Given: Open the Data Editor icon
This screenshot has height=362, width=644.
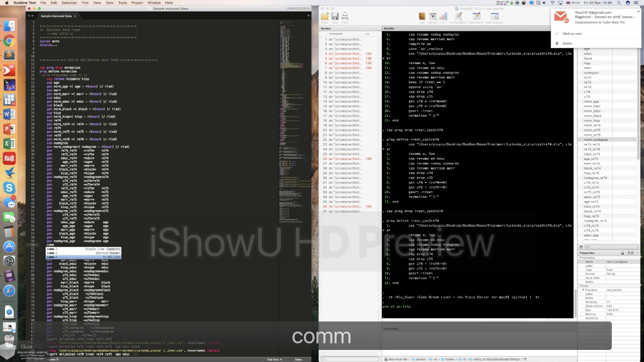Looking at the screenshot, I should click(476, 18).
